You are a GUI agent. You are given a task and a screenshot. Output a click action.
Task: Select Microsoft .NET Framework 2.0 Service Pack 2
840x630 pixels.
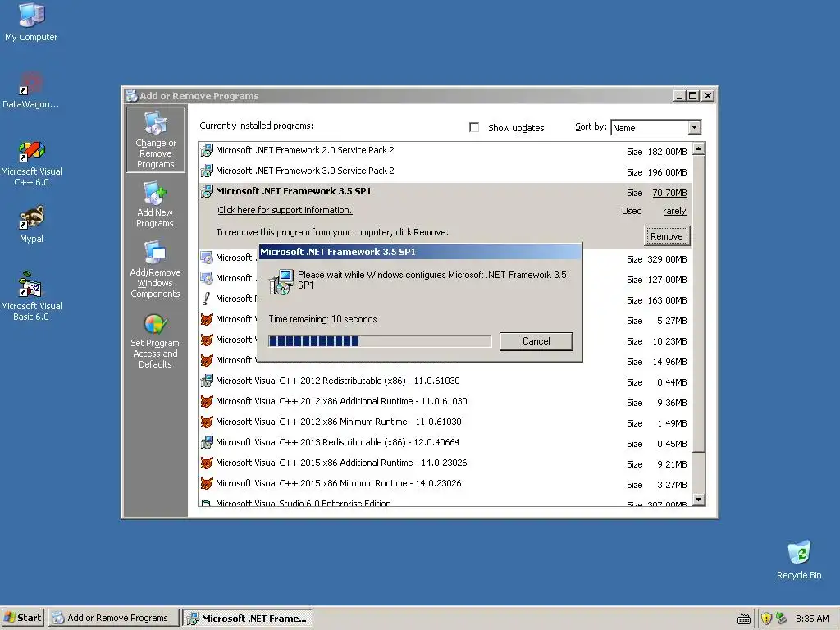click(x=445, y=151)
